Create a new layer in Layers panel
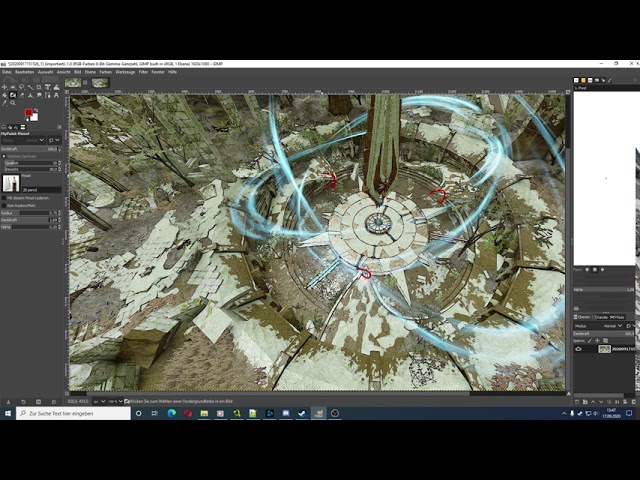 click(577, 402)
